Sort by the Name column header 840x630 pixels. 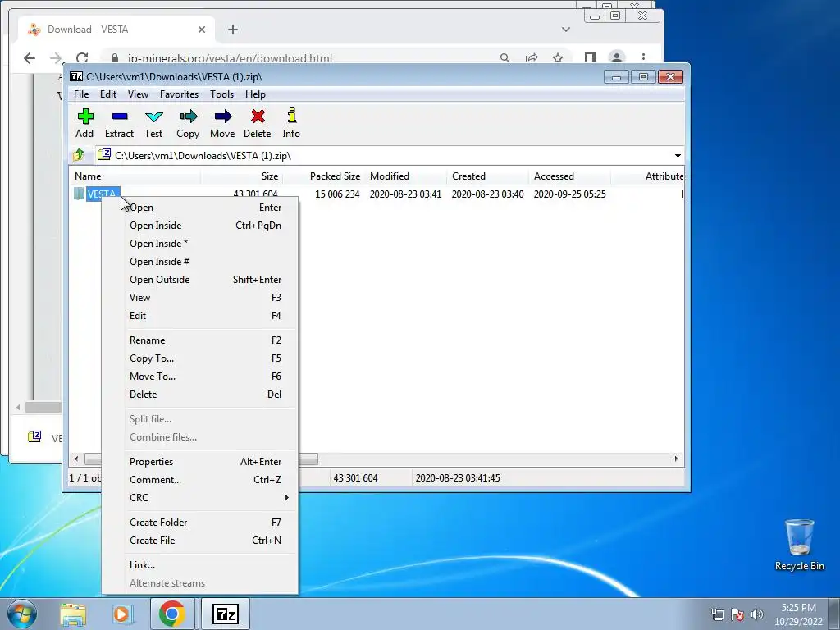[135, 176]
